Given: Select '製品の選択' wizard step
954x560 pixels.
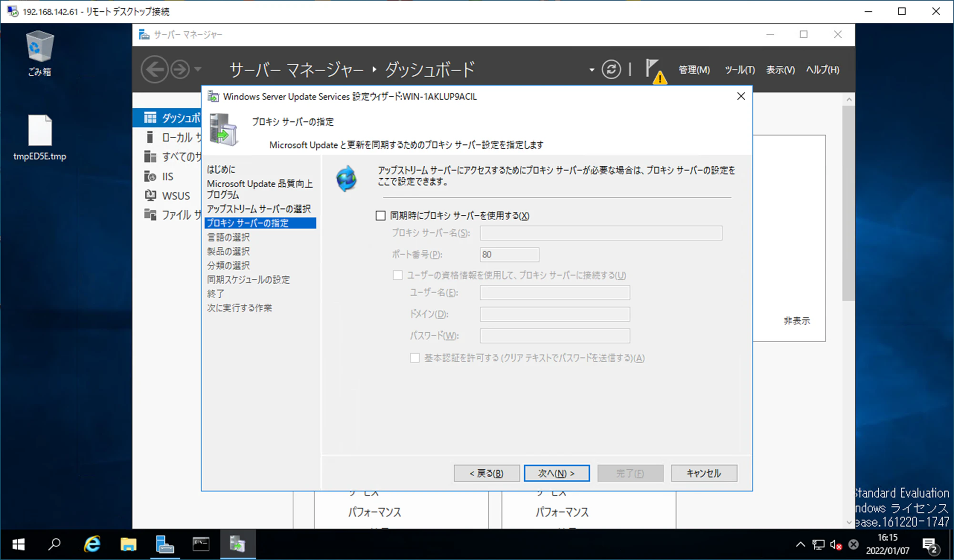Looking at the screenshot, I should 228,251.
